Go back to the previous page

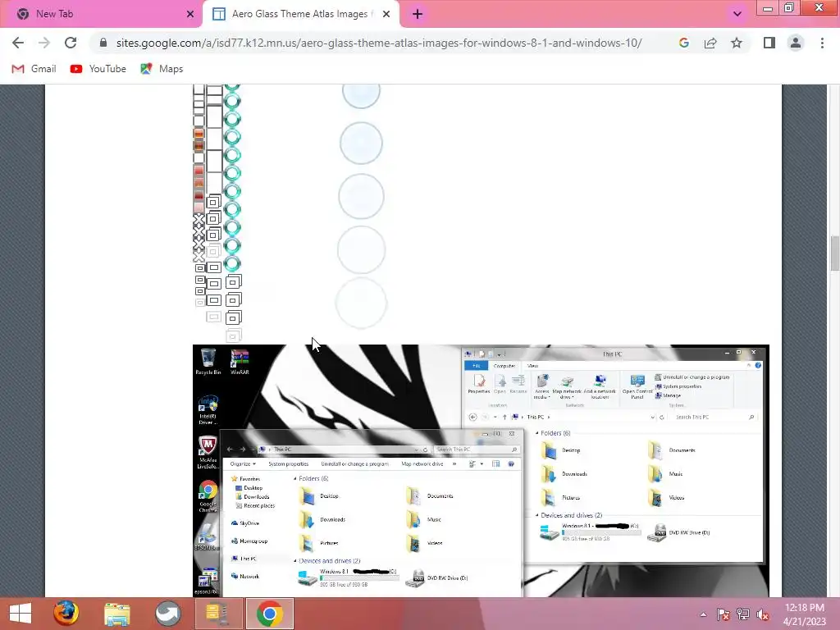pos(18,43)
